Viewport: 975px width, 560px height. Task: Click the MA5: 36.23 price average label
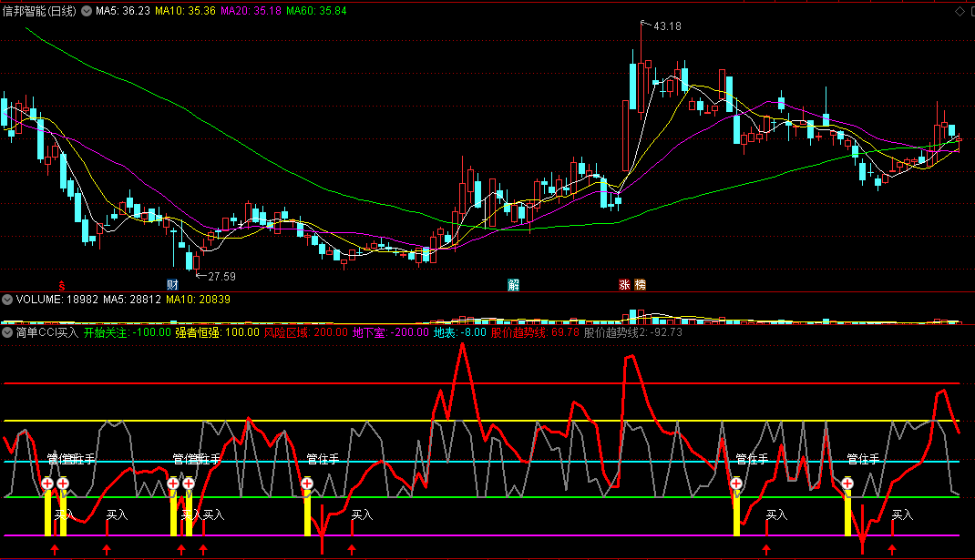(123, 11)
